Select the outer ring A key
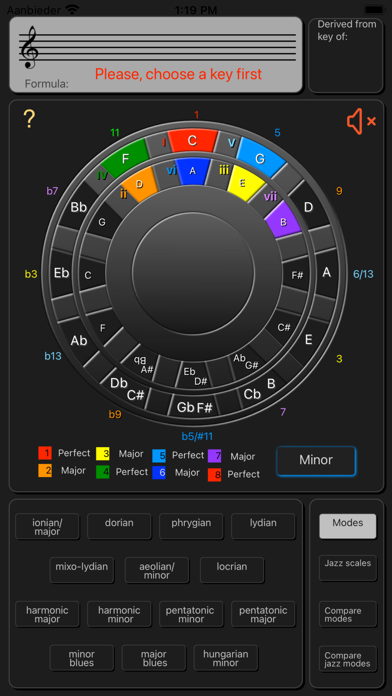The image size is (392, 696). click(326, 273)
